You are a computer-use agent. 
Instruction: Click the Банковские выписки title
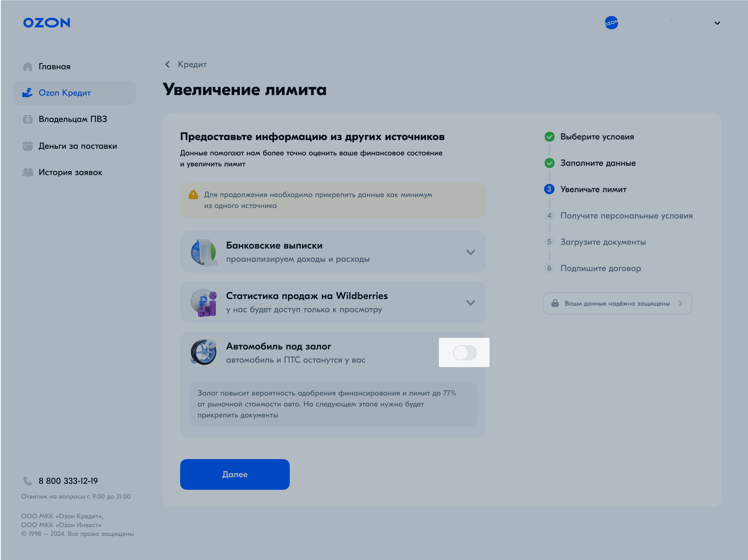[x=274, y=246]
